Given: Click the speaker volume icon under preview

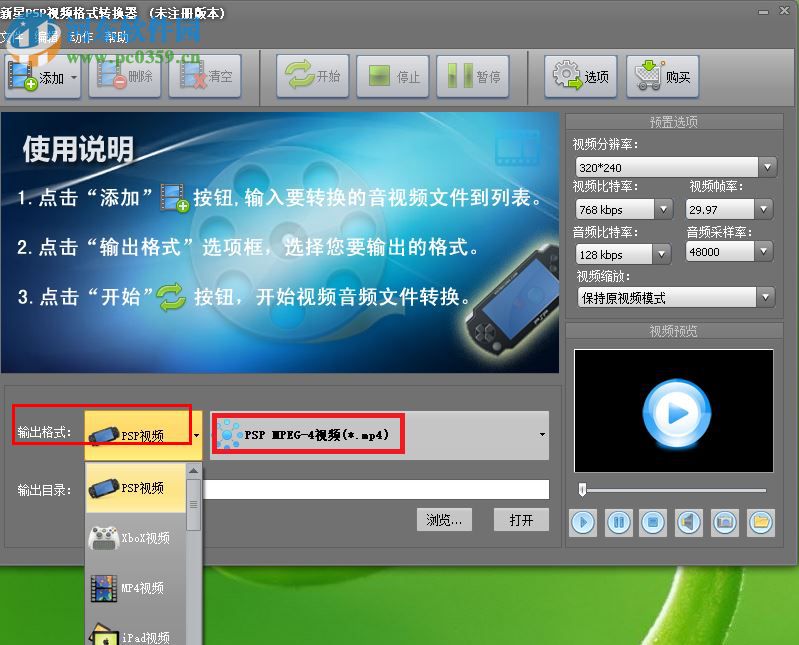Looking at the screenshot, I should tap(689, 522).
